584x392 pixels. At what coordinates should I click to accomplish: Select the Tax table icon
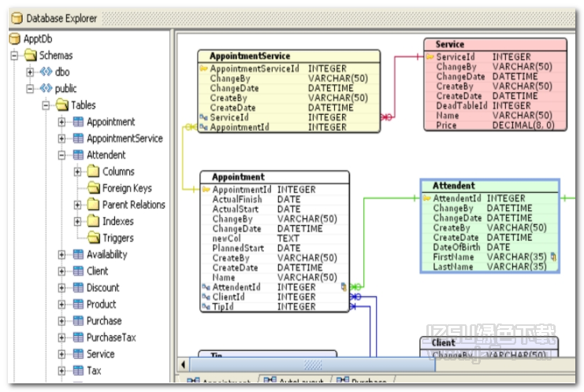[78, 371]
